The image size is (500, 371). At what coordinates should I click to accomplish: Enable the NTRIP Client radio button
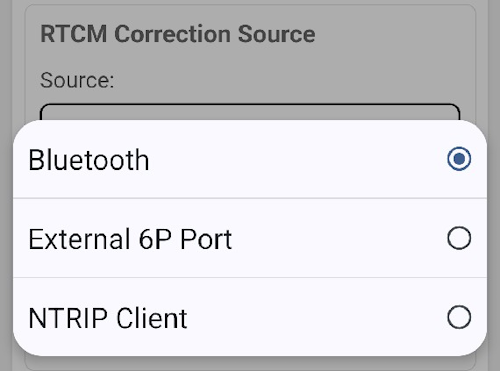(459, 317)
